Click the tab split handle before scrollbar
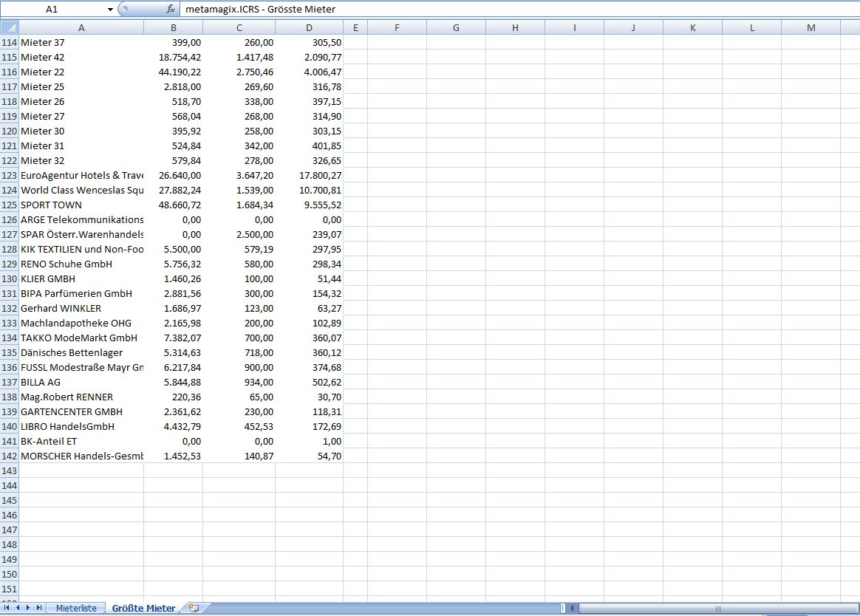 563,608
